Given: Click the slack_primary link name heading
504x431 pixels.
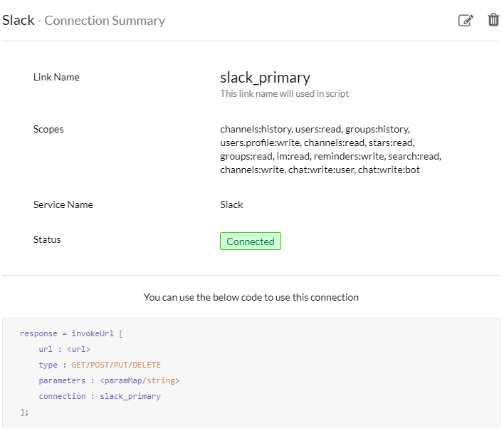Looking at the screenshot, I should click(266, 78).
